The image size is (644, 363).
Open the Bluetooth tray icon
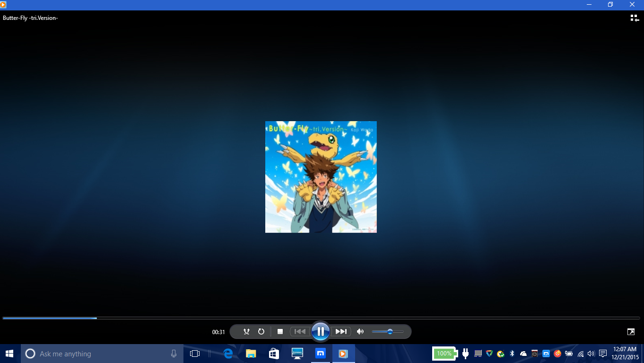coord(512,354)
